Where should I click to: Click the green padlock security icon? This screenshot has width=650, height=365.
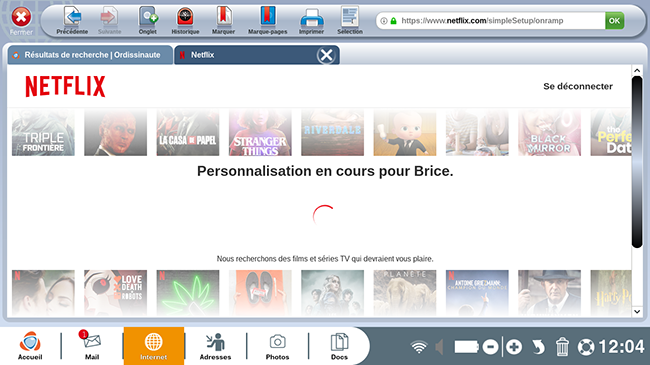[x=393, y=21]
